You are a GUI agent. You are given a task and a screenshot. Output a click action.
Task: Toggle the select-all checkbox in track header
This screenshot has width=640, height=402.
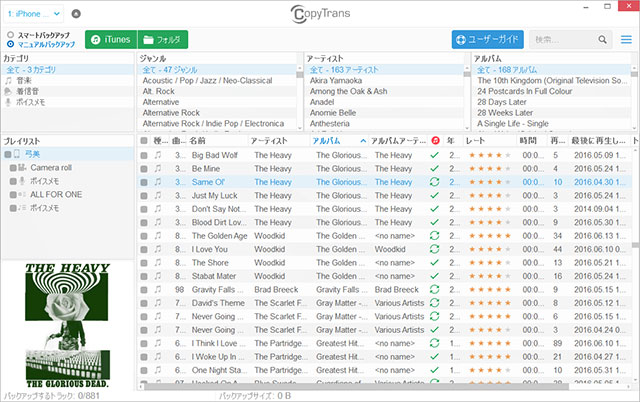144,142
